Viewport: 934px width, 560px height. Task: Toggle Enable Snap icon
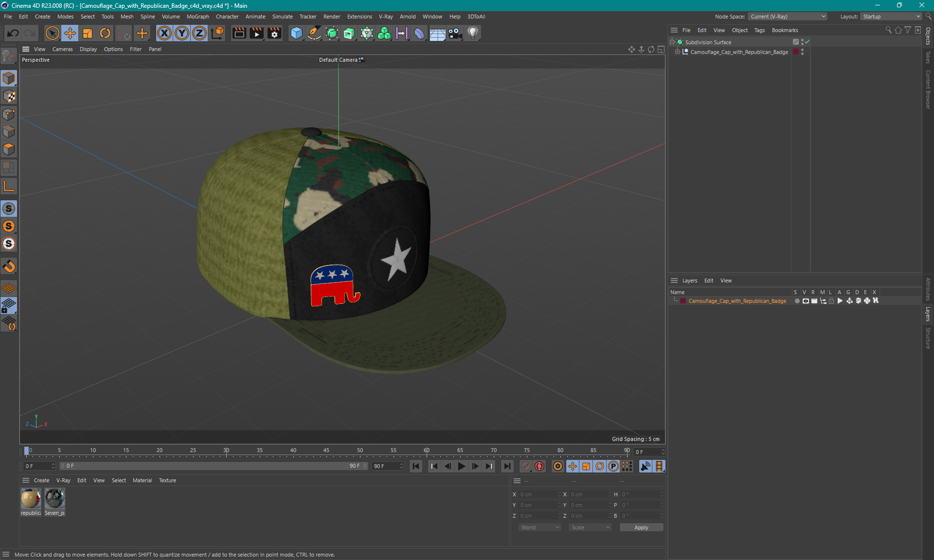click(x=9, y=209)
